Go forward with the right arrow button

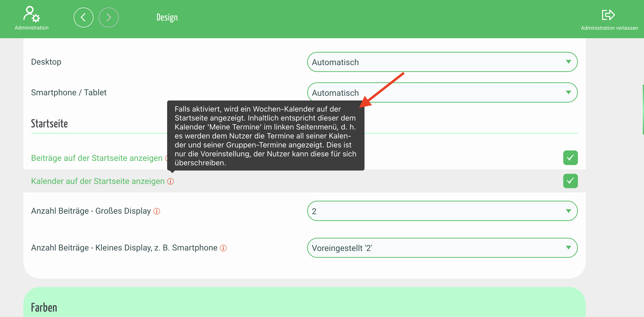[109, 17]
